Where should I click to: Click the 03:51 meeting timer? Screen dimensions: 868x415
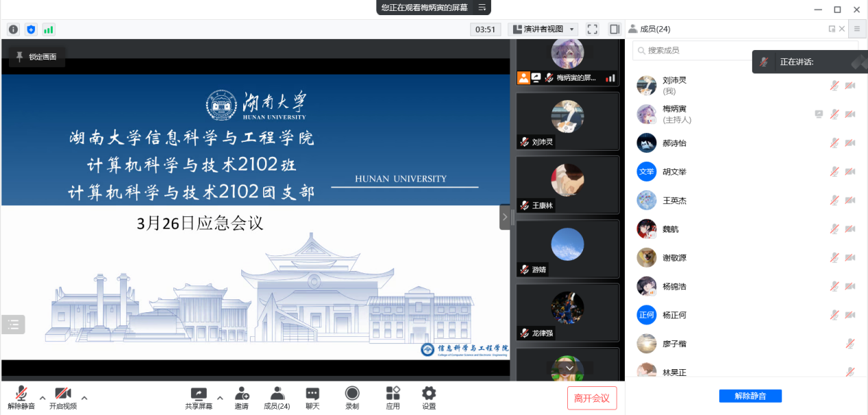pyautogui.click(x=485, y=29)
